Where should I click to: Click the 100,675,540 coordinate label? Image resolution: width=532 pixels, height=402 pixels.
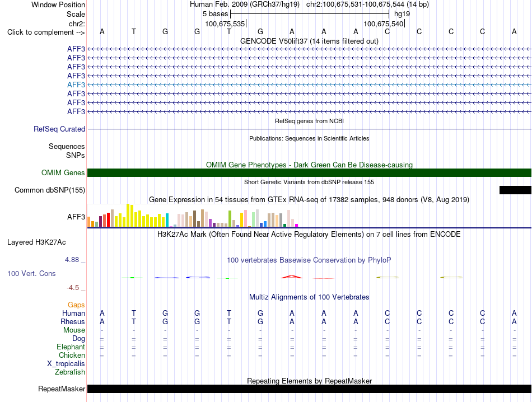click(x=384, y=24)
